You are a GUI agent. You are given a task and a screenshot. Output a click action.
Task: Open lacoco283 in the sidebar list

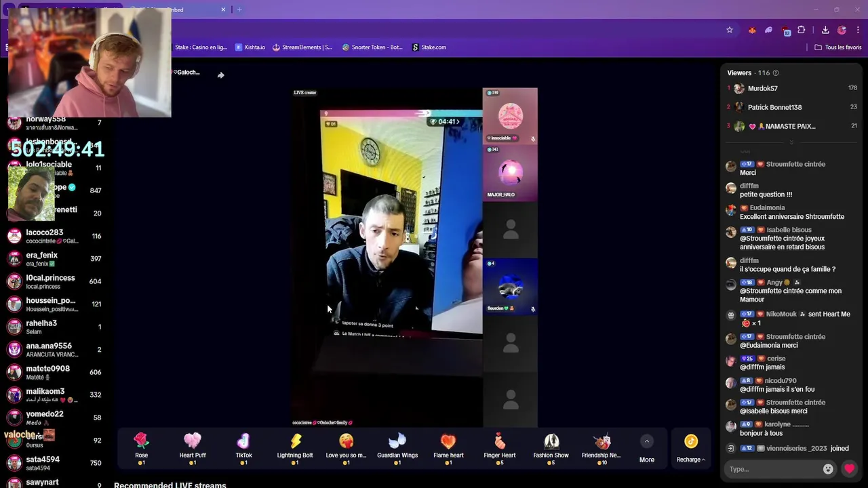tap(56, 236)
